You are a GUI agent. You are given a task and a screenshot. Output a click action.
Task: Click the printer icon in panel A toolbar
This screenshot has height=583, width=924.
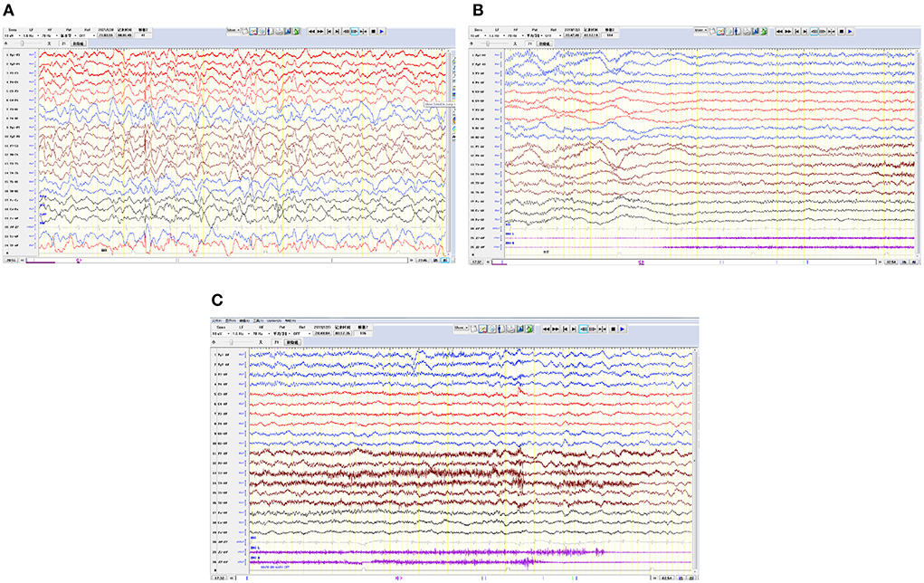280,32
